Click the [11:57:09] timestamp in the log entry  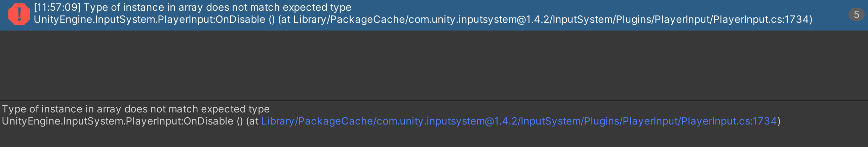57,7
